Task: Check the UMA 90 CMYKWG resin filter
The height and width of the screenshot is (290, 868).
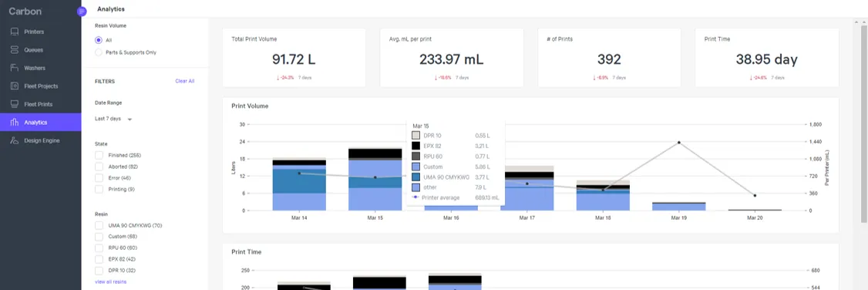Action: coord(99,225)
